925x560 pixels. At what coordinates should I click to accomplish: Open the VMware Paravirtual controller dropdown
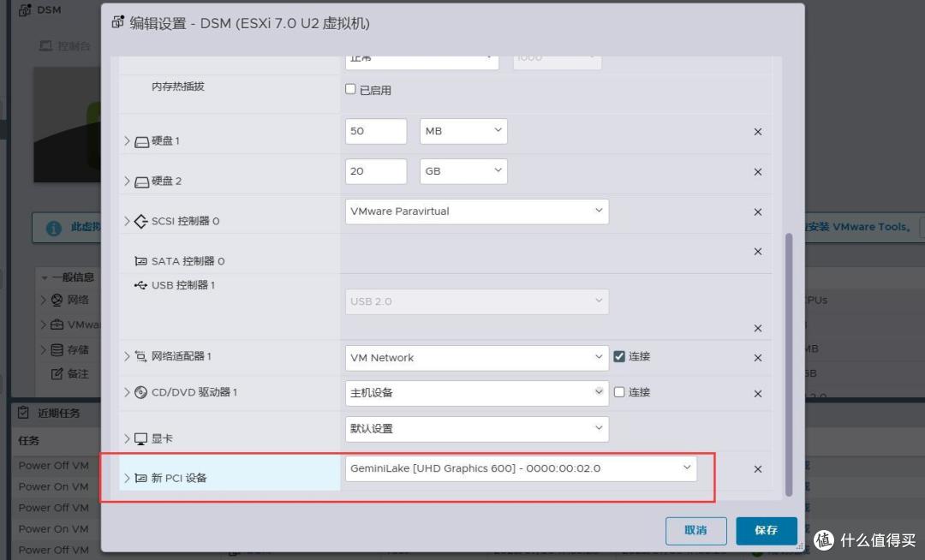[477, 211]
